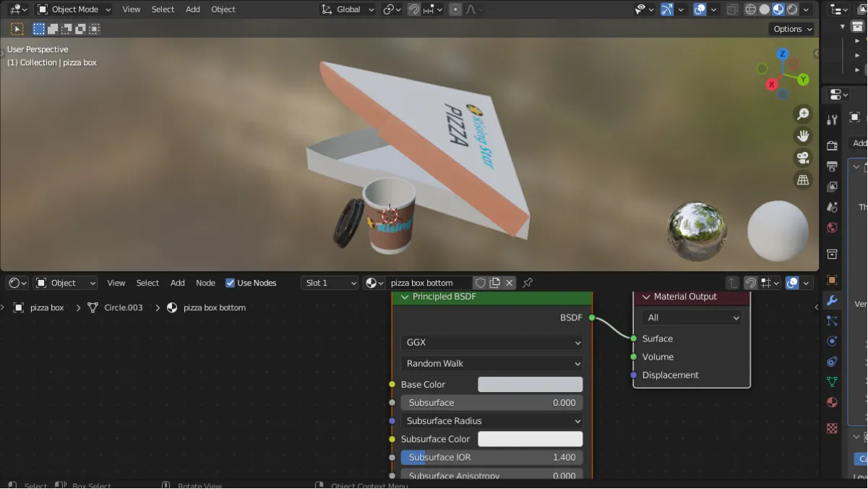Switch to material preview shading

778,9
